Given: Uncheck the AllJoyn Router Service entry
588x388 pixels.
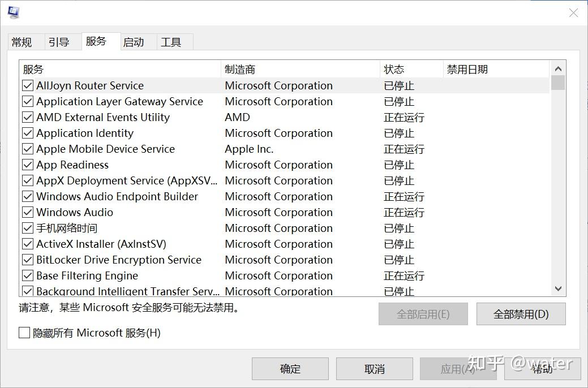Looking at the screenshot, I should (27, 85).
